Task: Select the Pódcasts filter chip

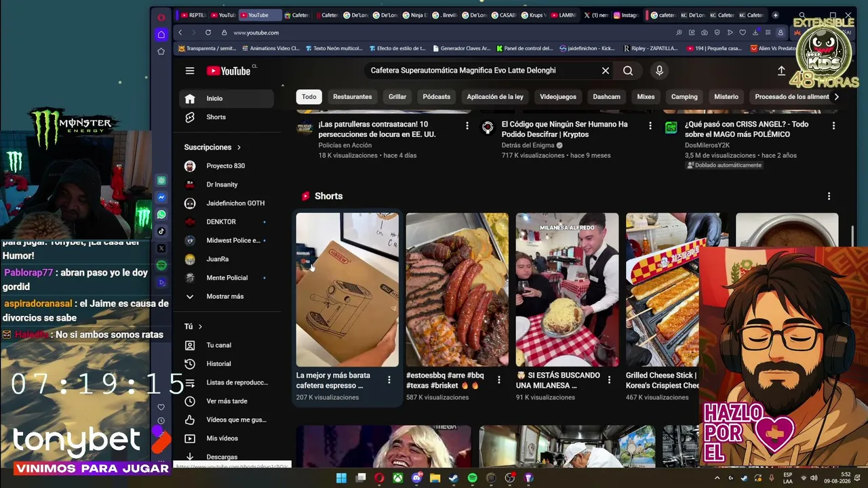Action: pos(437,97)
